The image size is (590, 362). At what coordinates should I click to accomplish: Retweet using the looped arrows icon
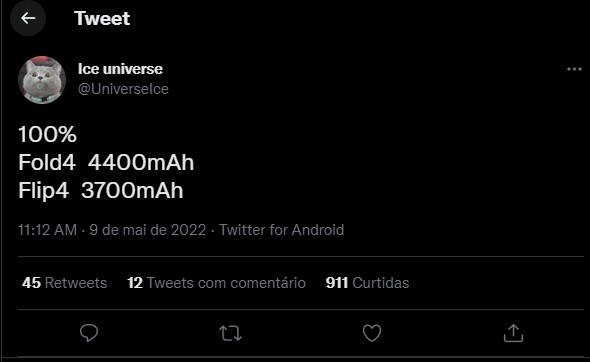[x=230, y=333]
